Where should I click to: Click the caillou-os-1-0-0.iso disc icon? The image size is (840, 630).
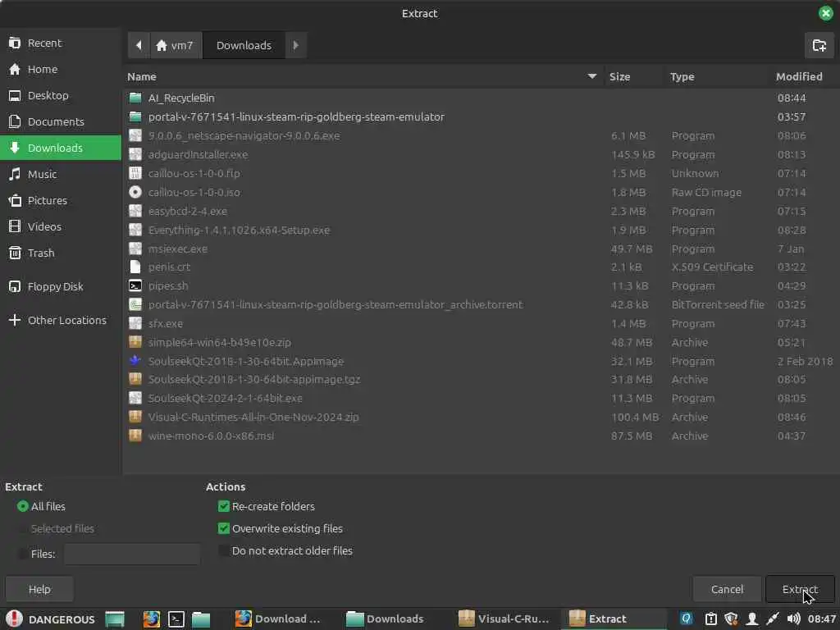tap(135, 192)
